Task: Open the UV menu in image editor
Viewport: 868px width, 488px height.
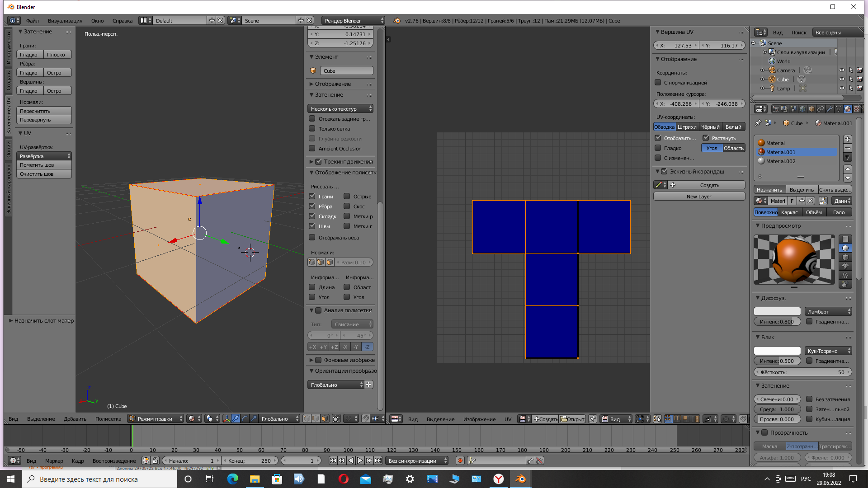Action: pyautogui.click(x=508, y=419)
